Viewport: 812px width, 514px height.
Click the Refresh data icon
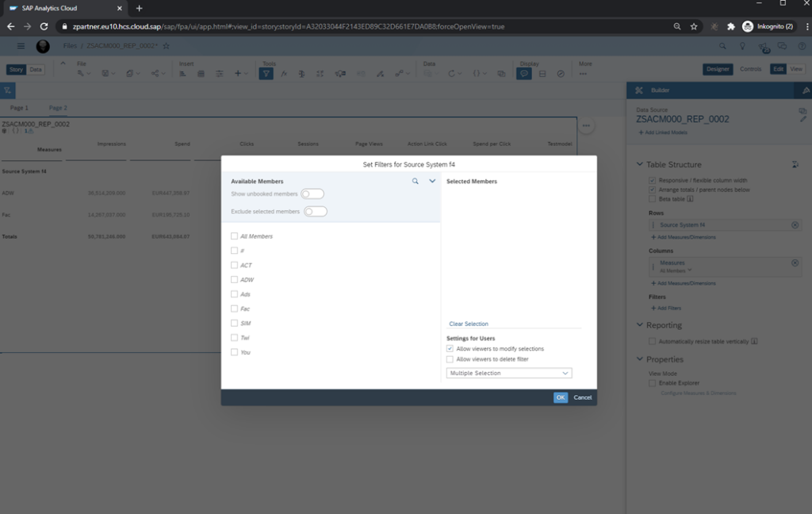pos(451,74)
